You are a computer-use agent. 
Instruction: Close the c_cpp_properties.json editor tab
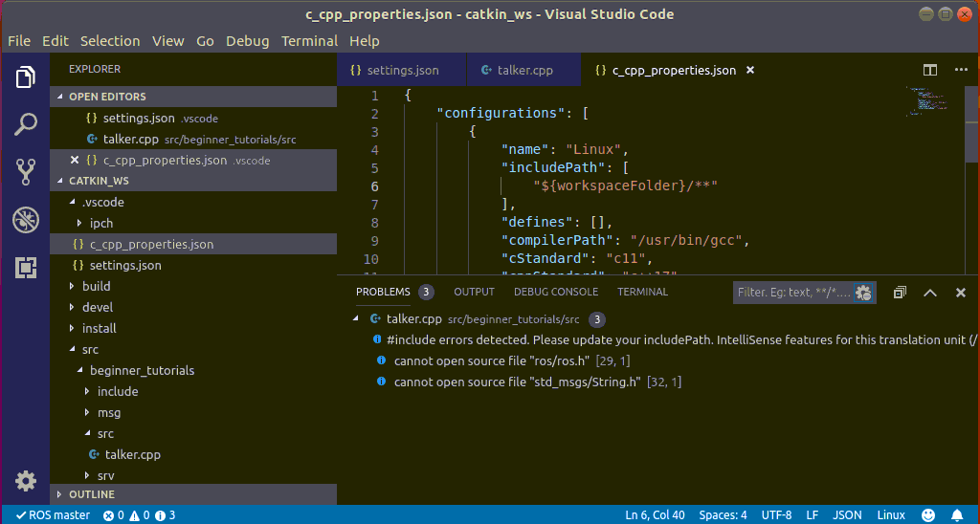pos(750,70)
